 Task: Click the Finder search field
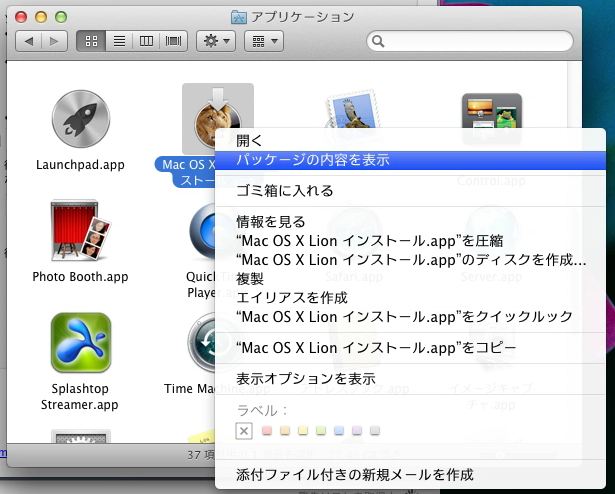point(470,41)
